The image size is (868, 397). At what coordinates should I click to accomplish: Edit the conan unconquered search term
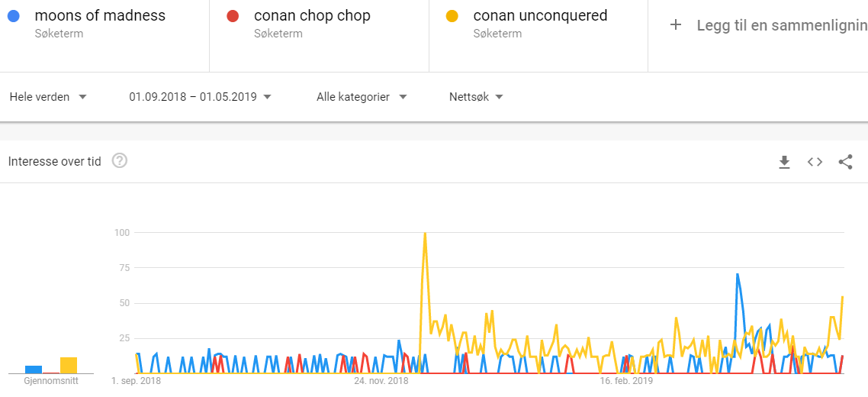click(540, 15)
